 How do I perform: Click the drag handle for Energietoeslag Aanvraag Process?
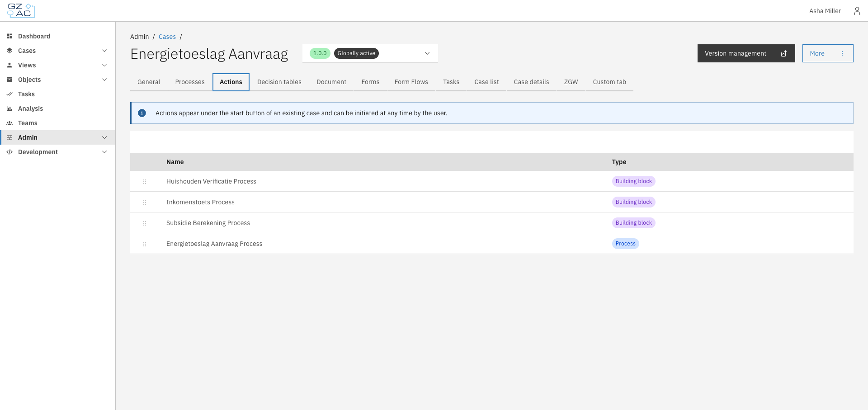145,244
